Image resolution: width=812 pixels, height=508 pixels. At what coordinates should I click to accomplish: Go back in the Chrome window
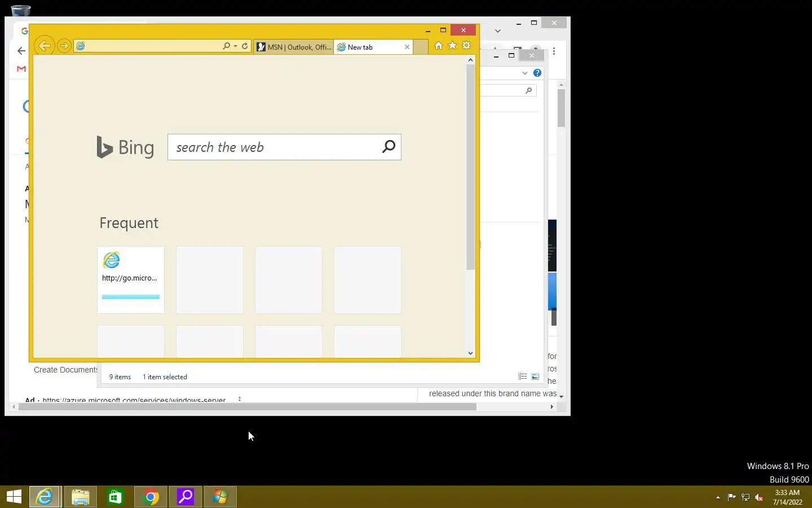point(21,51)
